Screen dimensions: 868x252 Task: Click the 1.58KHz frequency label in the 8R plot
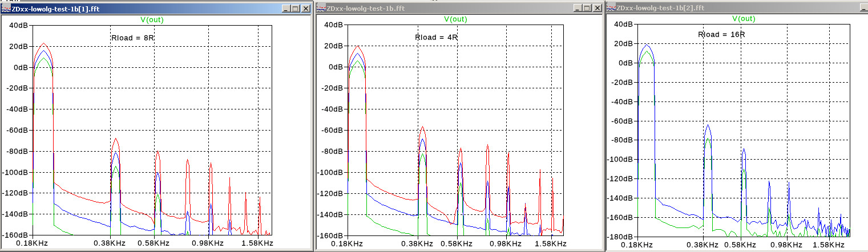tap(258, 243)
